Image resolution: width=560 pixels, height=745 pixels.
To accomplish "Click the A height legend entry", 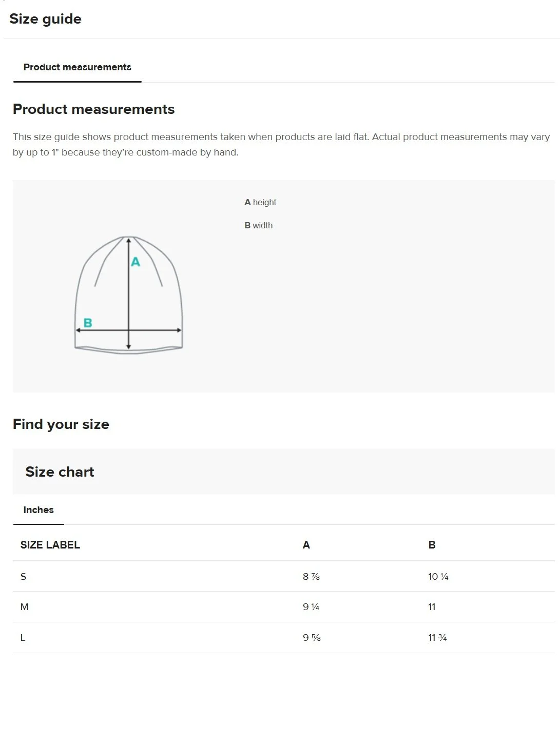I will pyautogui.click(x=260, y=203).
